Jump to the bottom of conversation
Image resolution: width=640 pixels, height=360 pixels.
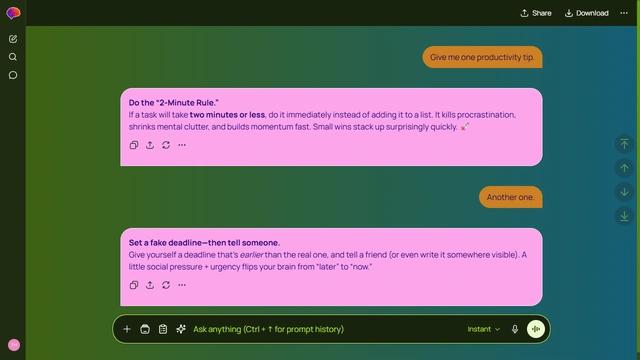click(624, 216)
